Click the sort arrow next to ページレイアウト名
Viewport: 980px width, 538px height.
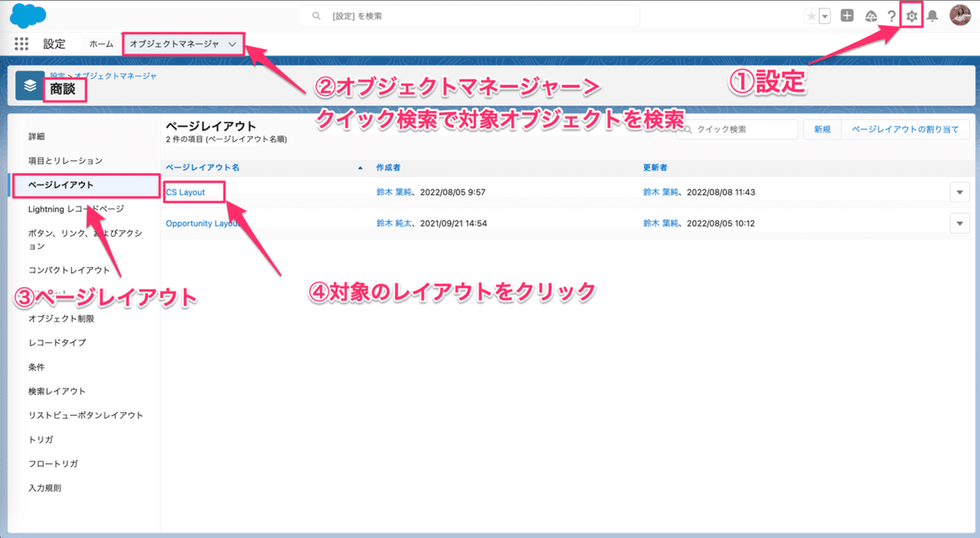[x=360, y=168]
